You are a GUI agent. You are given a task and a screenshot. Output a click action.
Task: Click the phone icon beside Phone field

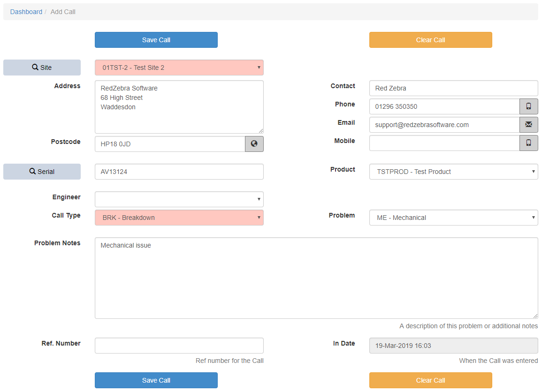pos(528,106)
